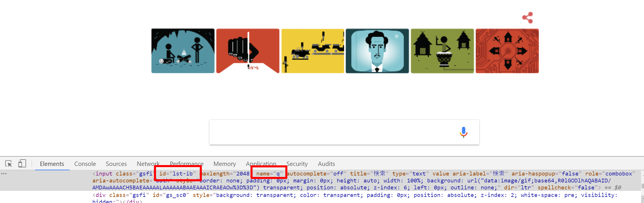Screen dimensions: 644x203
Task: Switch to the Memory tab
Action: (x=225, y=164)
